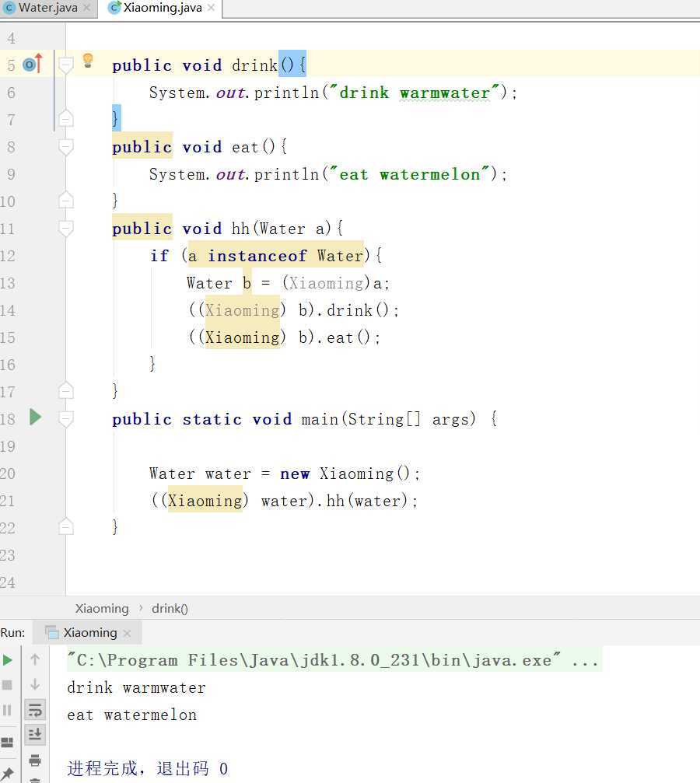Collapse fold end marker at line 10
Viewport: 700px width, 783px height.
pos(66,201)
